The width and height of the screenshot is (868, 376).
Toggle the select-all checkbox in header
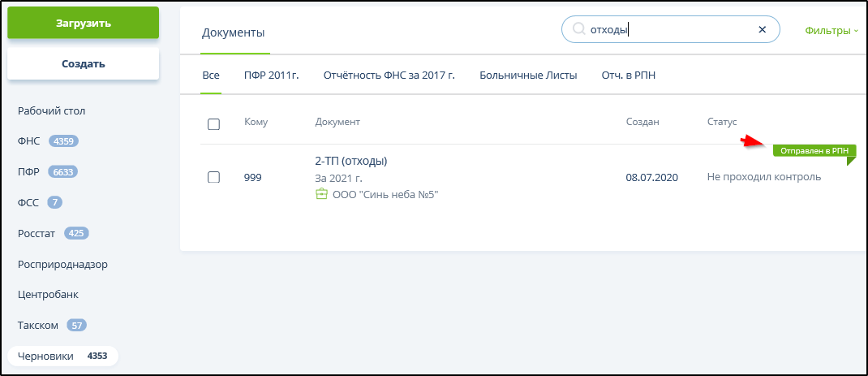pos(214,124)
